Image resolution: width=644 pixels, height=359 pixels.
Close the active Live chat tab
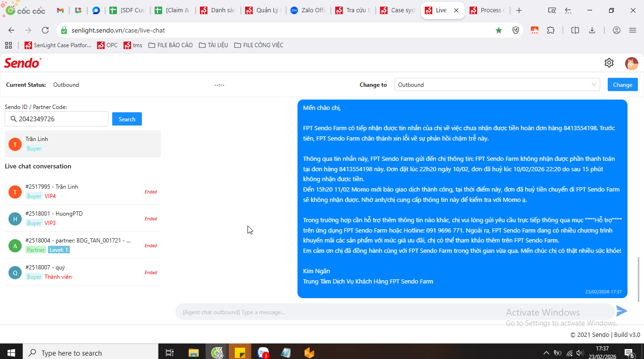[456, 10]
